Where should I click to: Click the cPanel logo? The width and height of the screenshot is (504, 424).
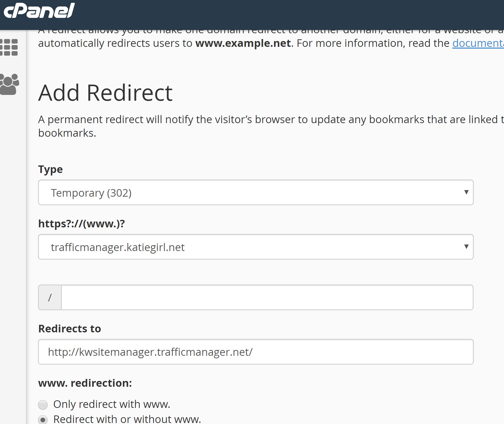coord(39,11)
